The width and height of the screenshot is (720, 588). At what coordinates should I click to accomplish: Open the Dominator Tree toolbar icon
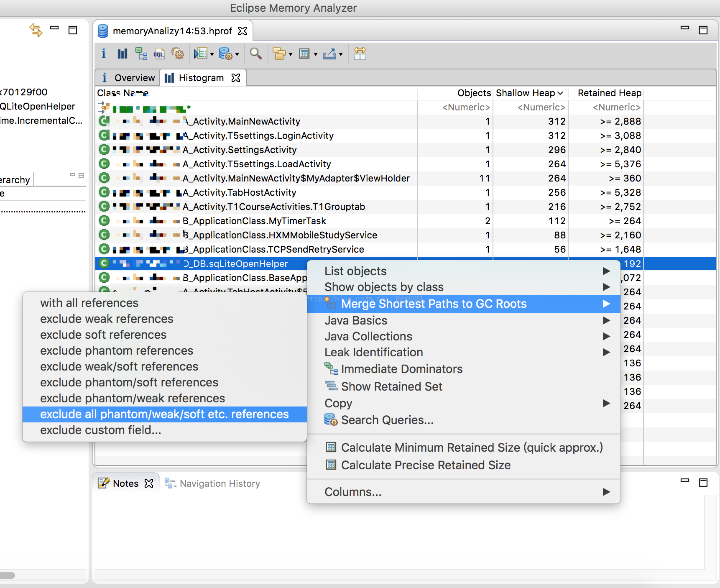[x=141, y=54]
